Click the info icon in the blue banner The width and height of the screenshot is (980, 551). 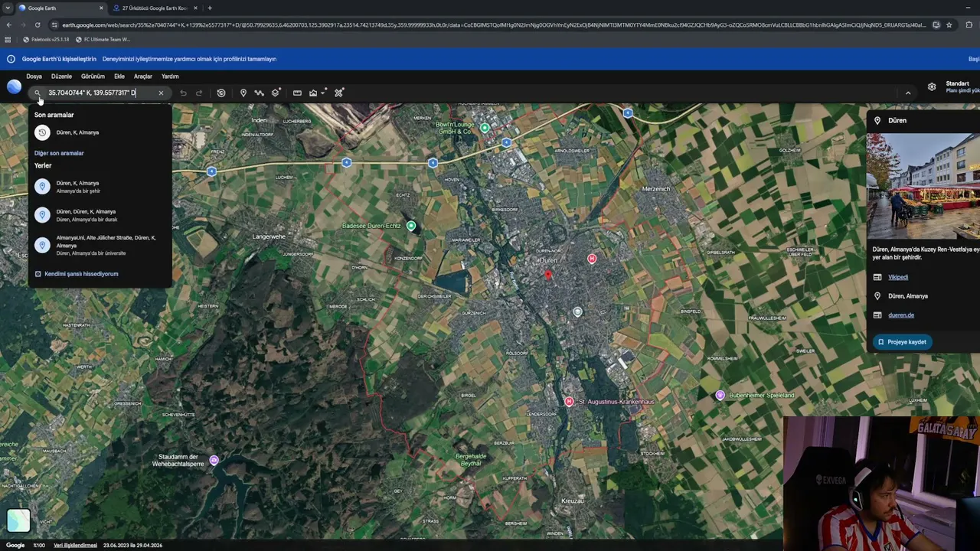tap(11, 59)
